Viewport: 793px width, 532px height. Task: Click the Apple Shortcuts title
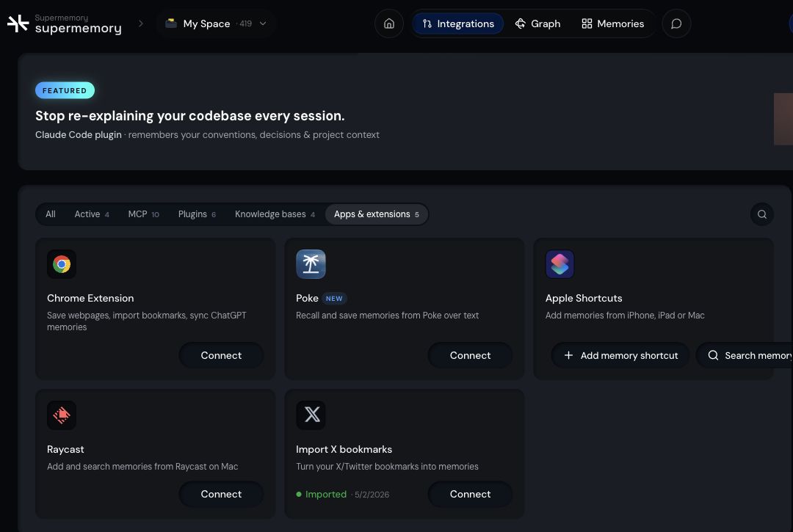[x=584, y=298]
